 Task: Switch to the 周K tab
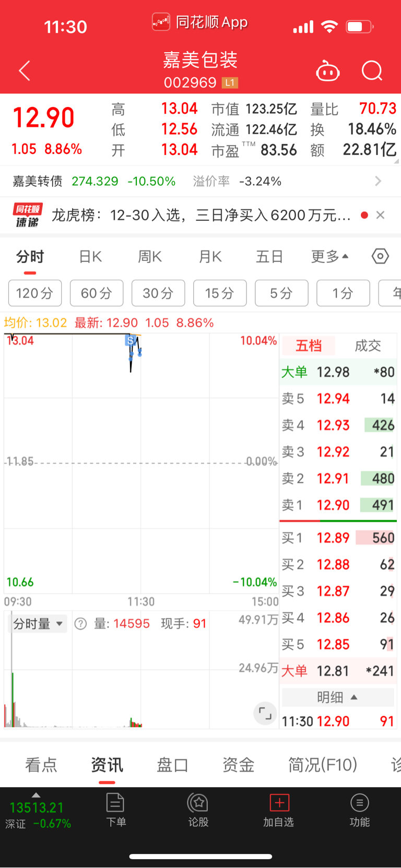(150, 256)
